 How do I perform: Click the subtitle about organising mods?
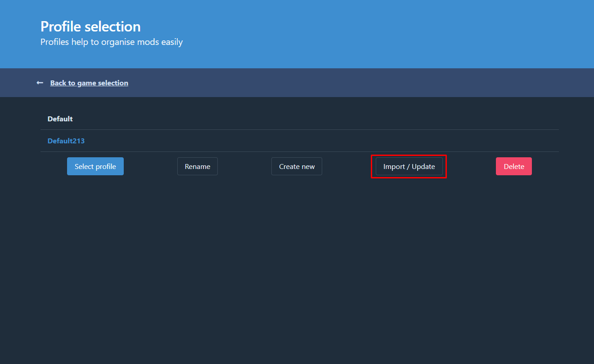tap(112, 42)
